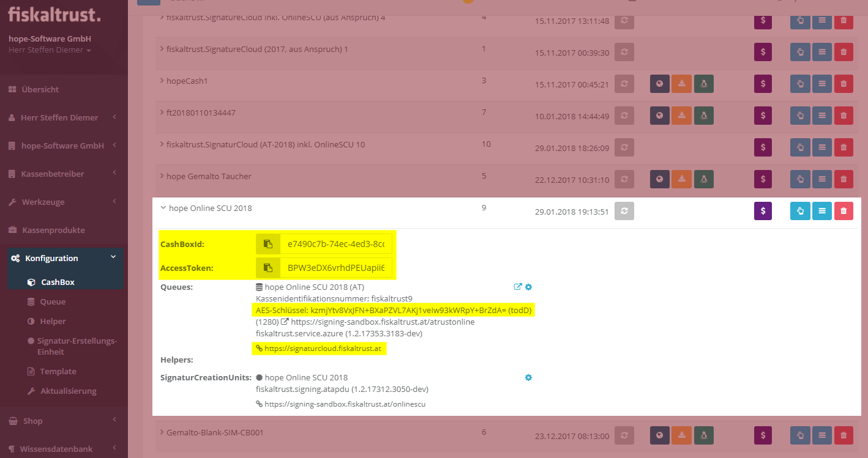The width and height of the screenshot is (868, 458).
Task: Click dark globe button for hopeCash1
Action: coord(659,84)
